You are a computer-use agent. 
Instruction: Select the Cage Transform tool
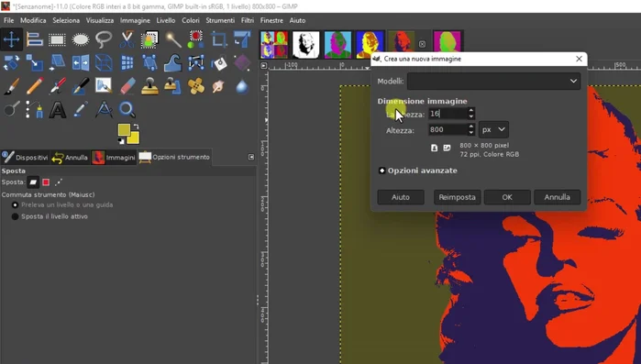[196, 63]
